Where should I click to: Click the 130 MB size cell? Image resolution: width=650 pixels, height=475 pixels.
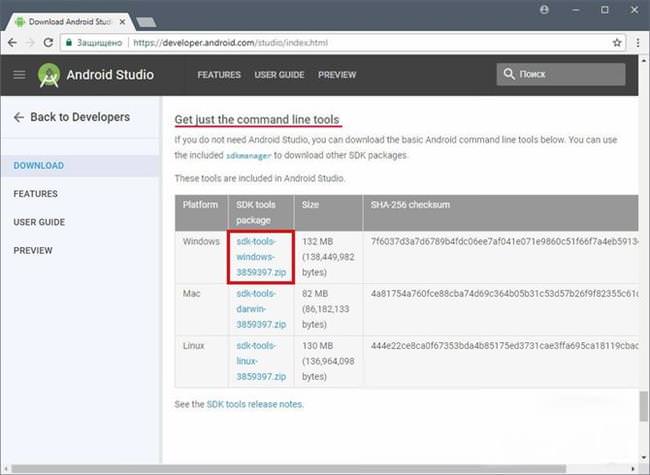coord(328,361)
